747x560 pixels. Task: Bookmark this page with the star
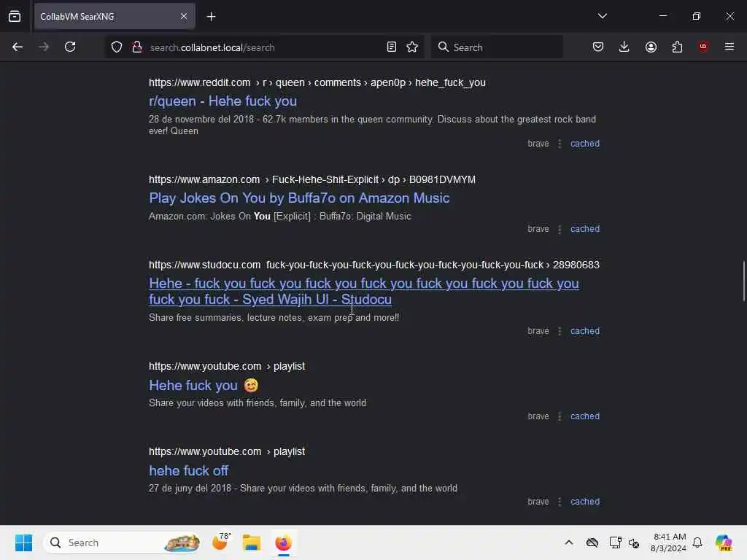tap(412, 47)
